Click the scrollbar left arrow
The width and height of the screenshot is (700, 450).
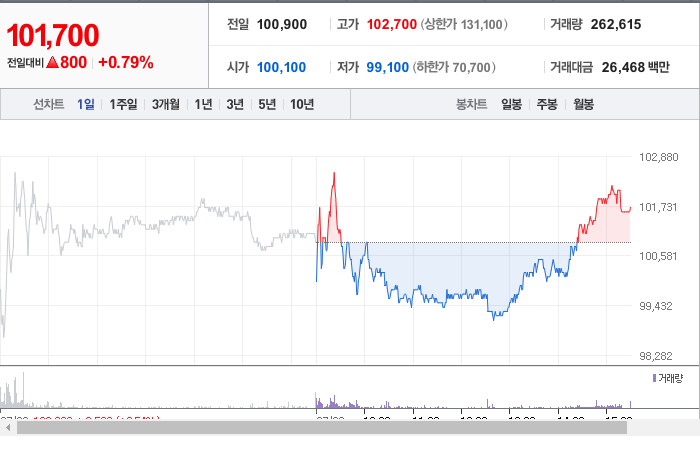click(x=8, y=428)
